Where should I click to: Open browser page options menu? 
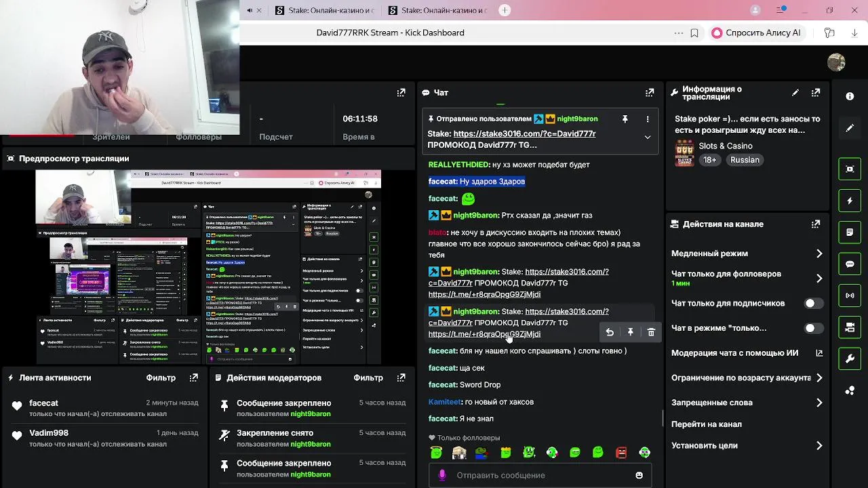tap(678, 33)
